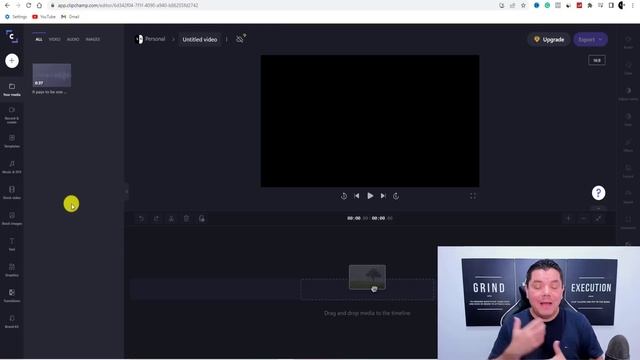
Task: Open the Fade tool in right panel
Action: coord(628,119)
